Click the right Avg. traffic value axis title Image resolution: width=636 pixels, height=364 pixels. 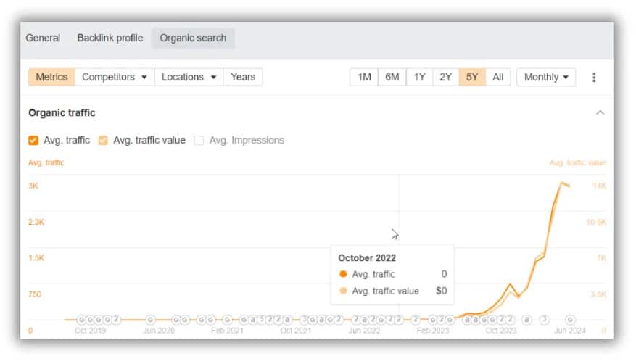coord(577,162)
